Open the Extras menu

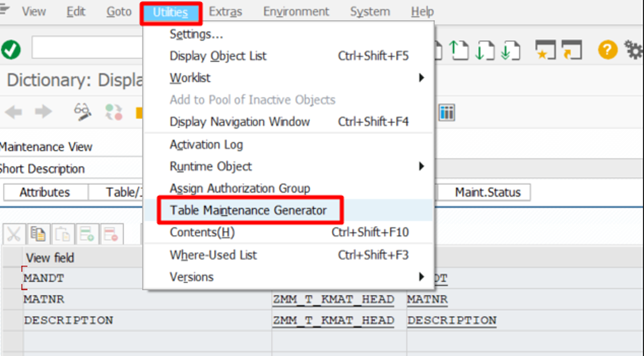225,12
